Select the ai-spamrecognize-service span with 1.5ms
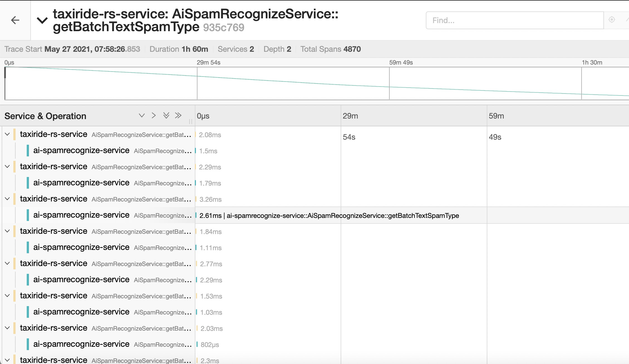The width and height of the screenshot is (629, 364). tap(81, 151)
